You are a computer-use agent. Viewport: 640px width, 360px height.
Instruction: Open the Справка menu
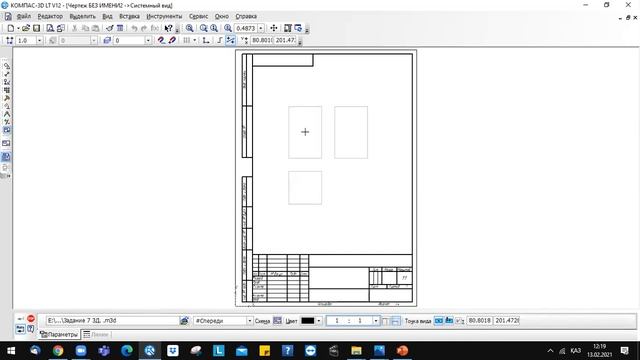point(246,16)
